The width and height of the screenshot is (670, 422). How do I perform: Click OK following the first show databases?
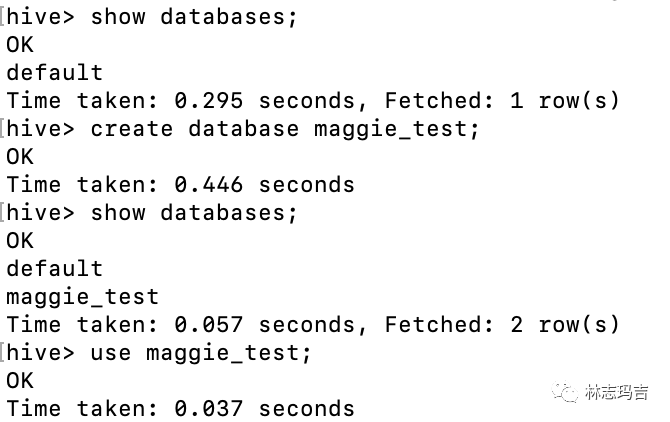[19, 45]
